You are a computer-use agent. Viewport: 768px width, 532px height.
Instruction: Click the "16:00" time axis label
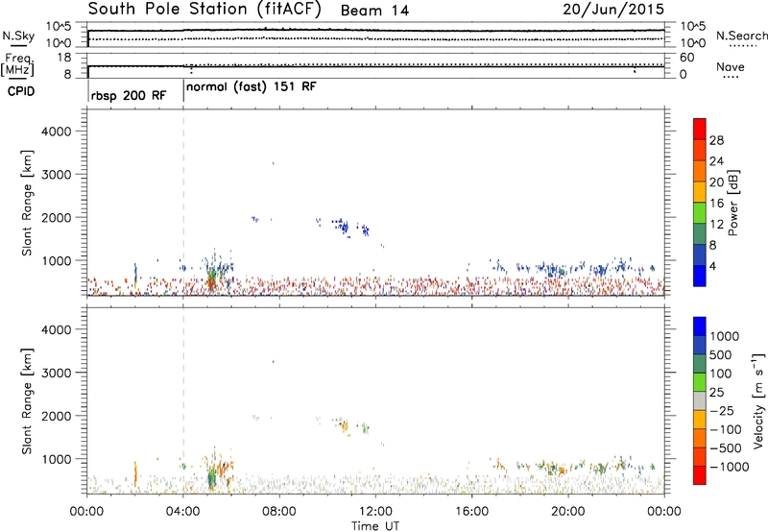[x=471, y=512]
